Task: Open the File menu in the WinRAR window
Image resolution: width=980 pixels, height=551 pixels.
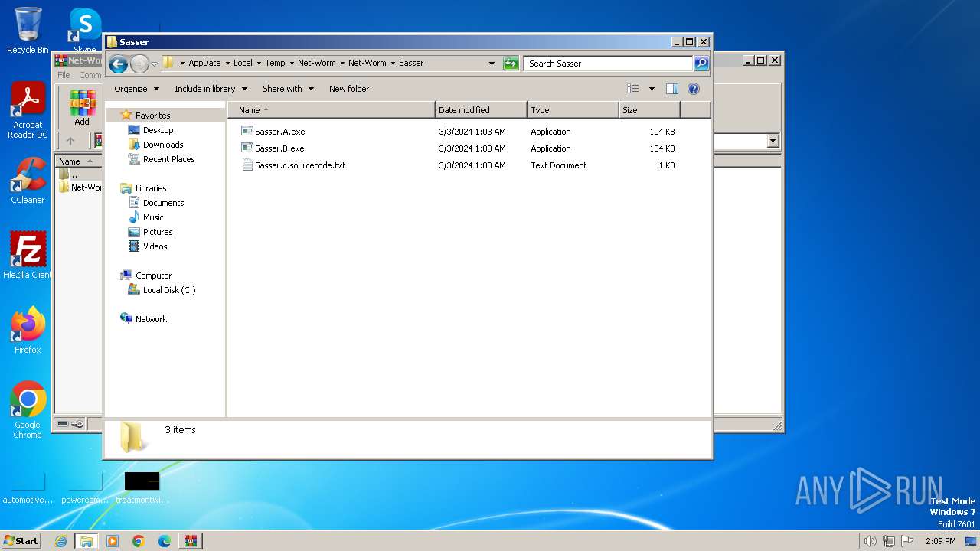Action: (64, 75)
